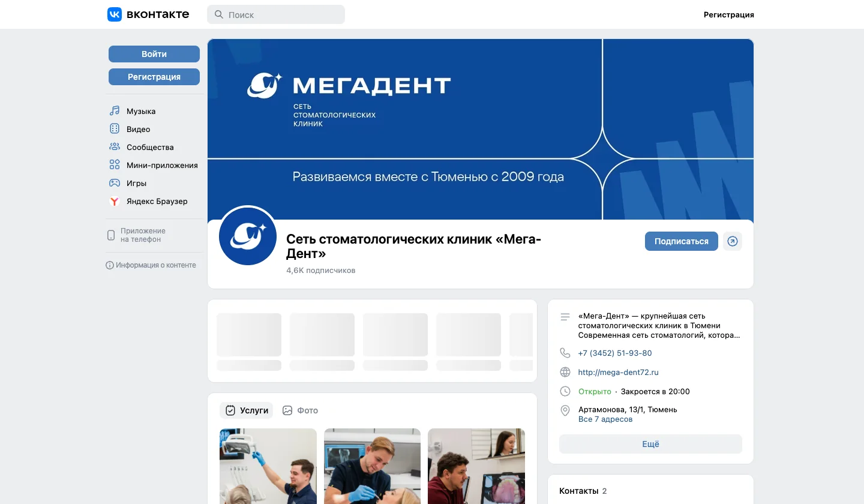Image resolution: width=864 pixels, height=504 pixels.
Task: Open the http://mega-dent72.ru link
Action: click(x=619, y=372)
